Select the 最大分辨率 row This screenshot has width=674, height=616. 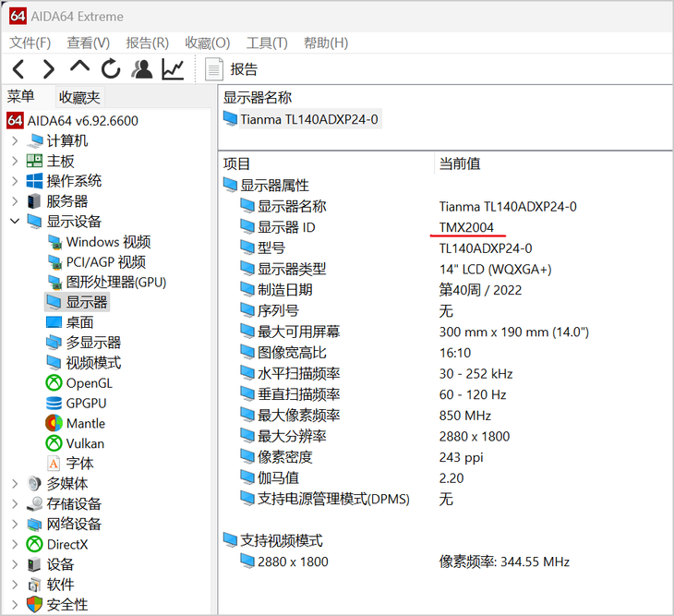click(x=445, y=436)
